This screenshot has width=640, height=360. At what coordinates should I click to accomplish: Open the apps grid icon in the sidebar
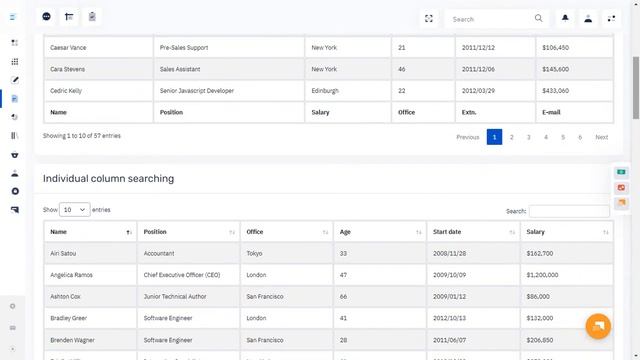(15, 62)
